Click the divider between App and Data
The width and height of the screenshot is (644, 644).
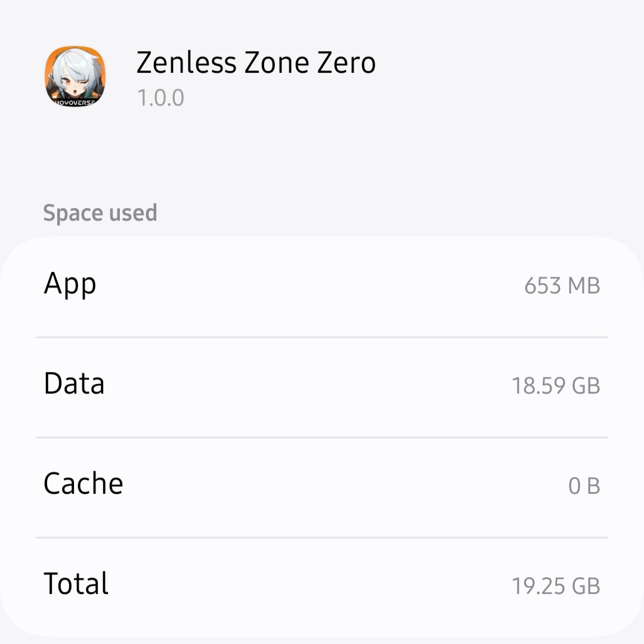pyautogui.click(x=322, y=337)
